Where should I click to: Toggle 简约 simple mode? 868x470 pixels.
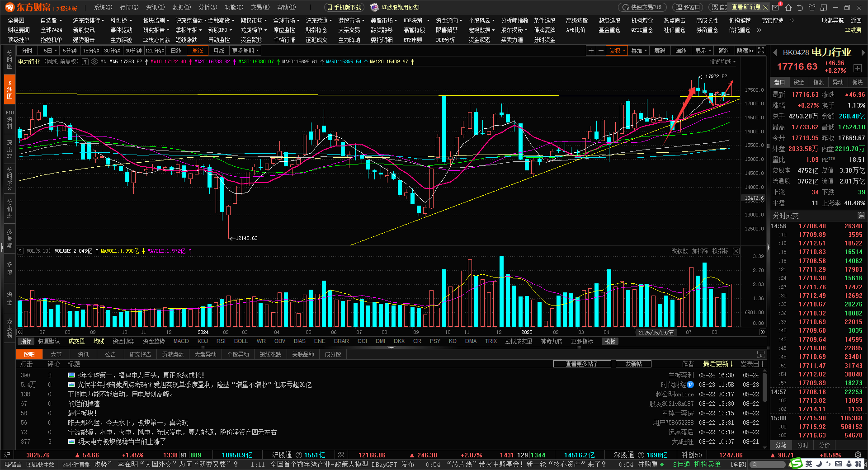pyautogui.click(x=724, y=51)
